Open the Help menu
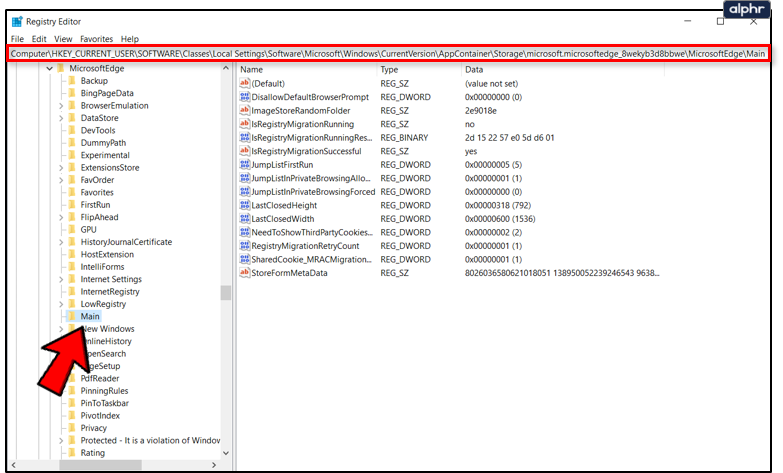 coord(129,38)
